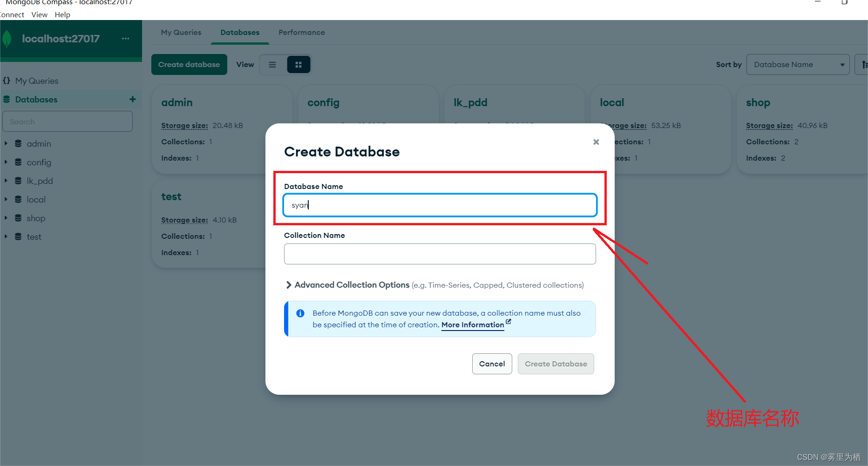Click Storage size label on test card
Image resolution: width=868 pixels, height=466 pixels.
click(x=184, y=220)
